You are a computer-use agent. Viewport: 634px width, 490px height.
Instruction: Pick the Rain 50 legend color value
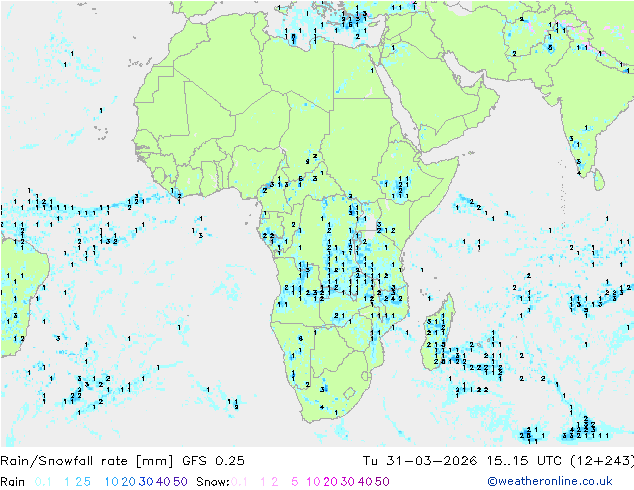pyautogui.click(x=180, y=482)
